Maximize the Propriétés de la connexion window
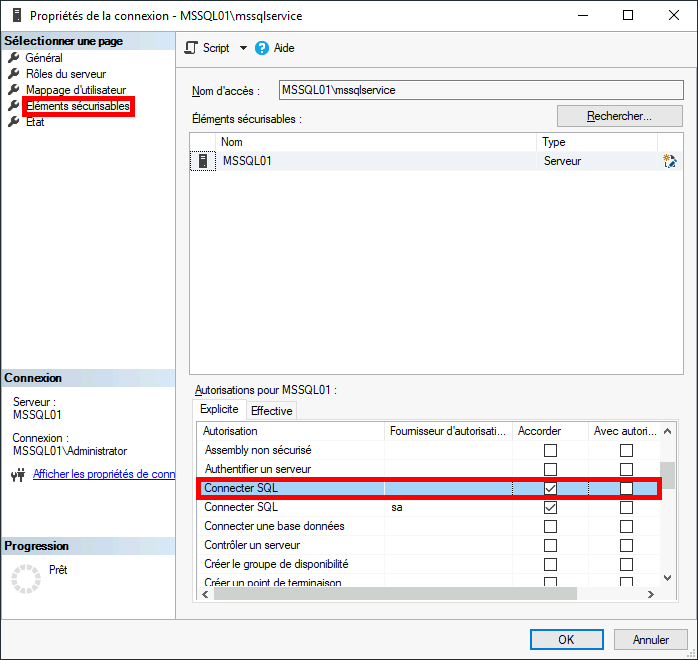Viewport: 698px width, 660px height. coord(628,16)
